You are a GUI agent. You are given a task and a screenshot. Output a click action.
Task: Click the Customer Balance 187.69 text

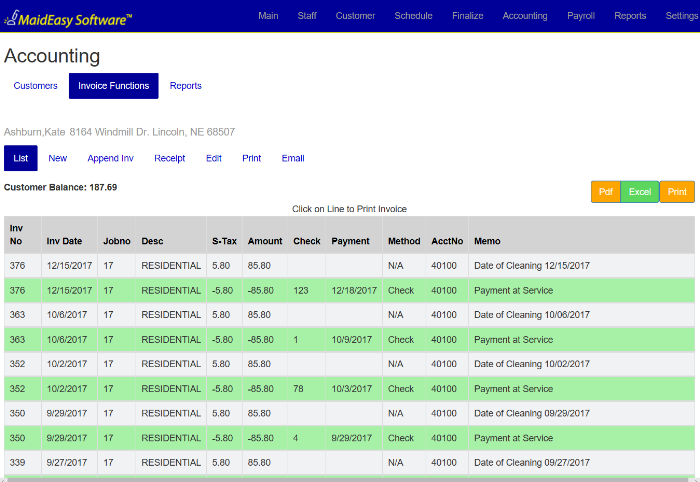click(60, 187)
